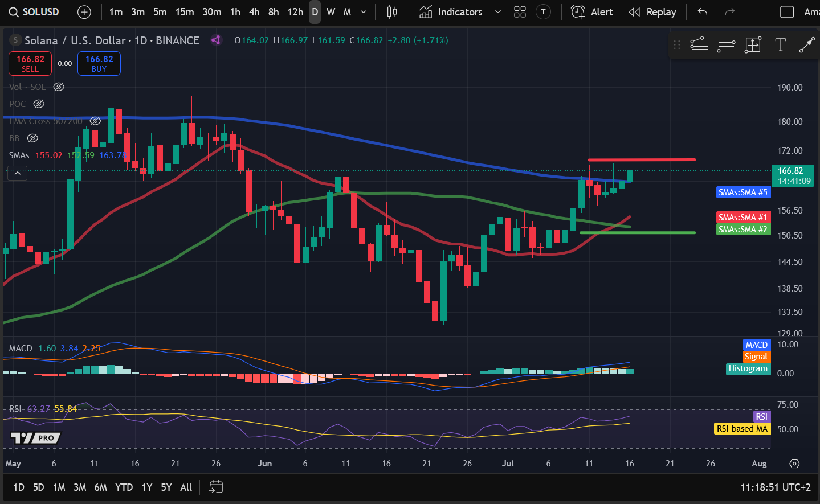Click the SMAs:SMA #5 price label

(743, 192)
